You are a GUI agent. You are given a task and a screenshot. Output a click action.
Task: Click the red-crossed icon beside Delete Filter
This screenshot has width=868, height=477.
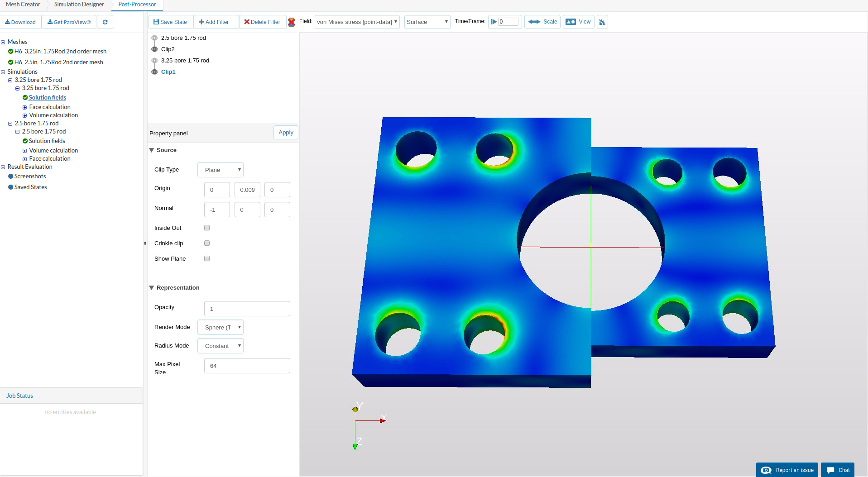tap(292, 22)
